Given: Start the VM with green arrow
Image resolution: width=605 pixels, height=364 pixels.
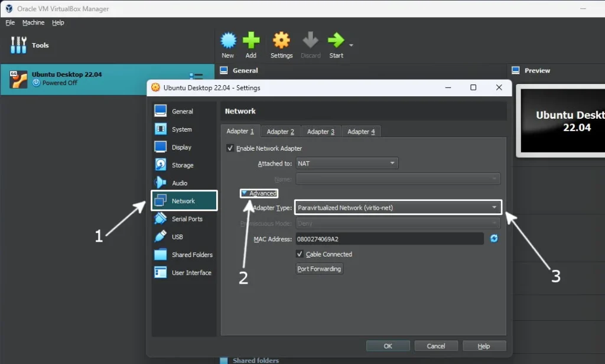Looking at the screenshot, I should point(336,41).
